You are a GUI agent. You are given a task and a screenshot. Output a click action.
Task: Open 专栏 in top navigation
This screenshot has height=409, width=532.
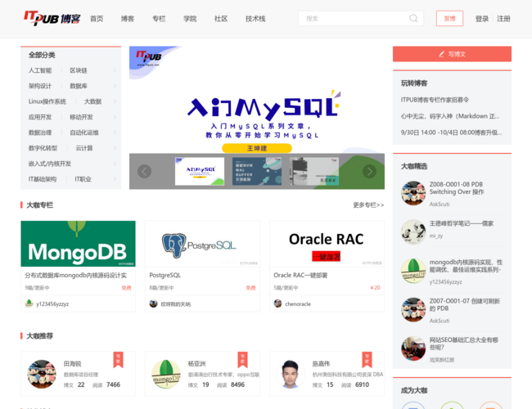click(x=159, y=19)
